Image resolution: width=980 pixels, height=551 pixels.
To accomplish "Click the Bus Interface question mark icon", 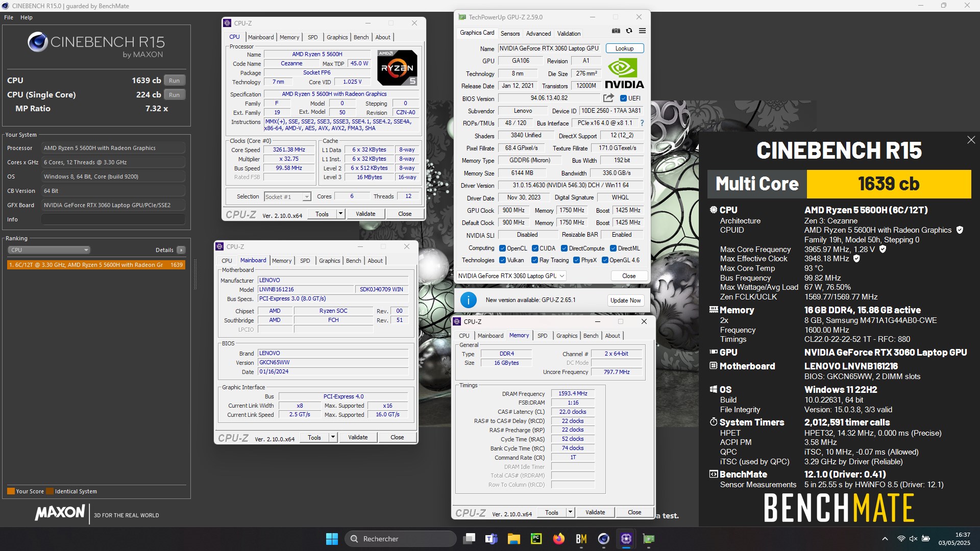I will point(642,123).
